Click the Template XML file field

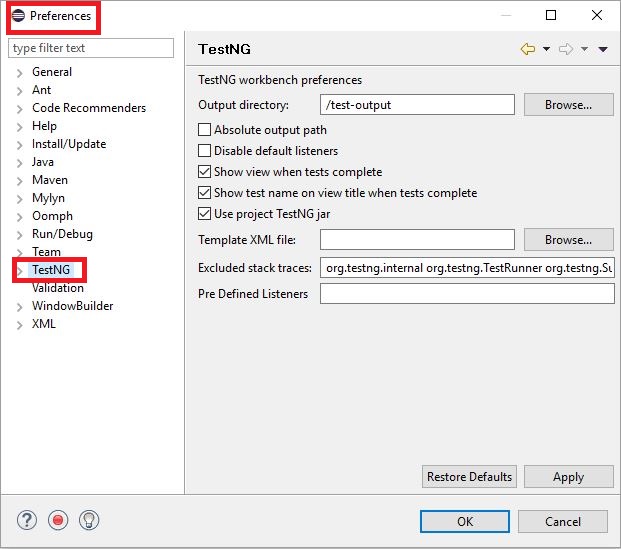(x=417, y=240)
